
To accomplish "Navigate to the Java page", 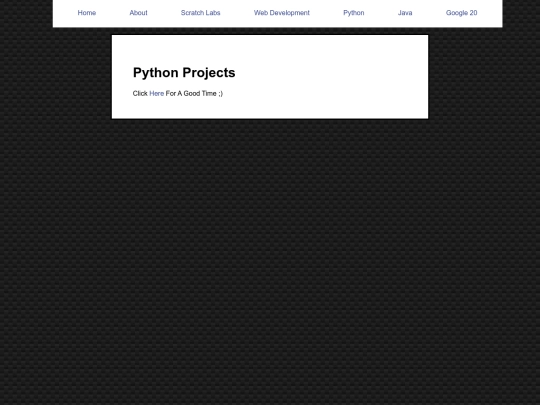I will [x=405, y=13].
